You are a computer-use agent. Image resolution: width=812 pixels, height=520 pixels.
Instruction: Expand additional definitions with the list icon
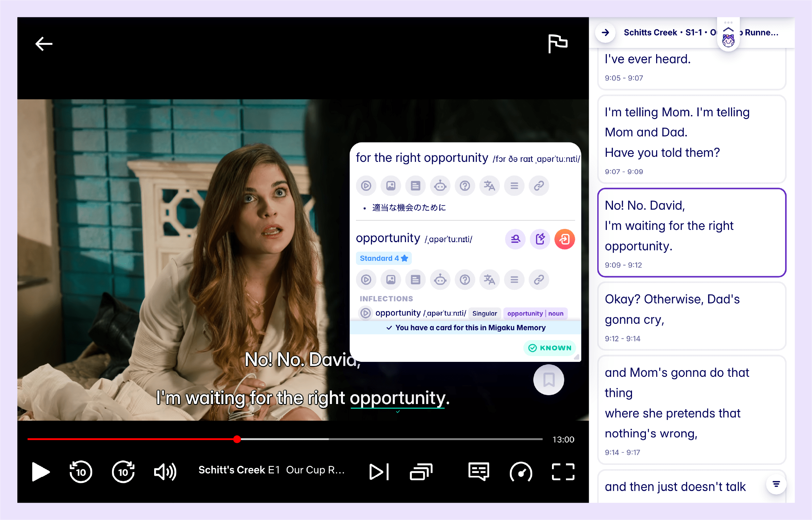click(x=514, y=186)
